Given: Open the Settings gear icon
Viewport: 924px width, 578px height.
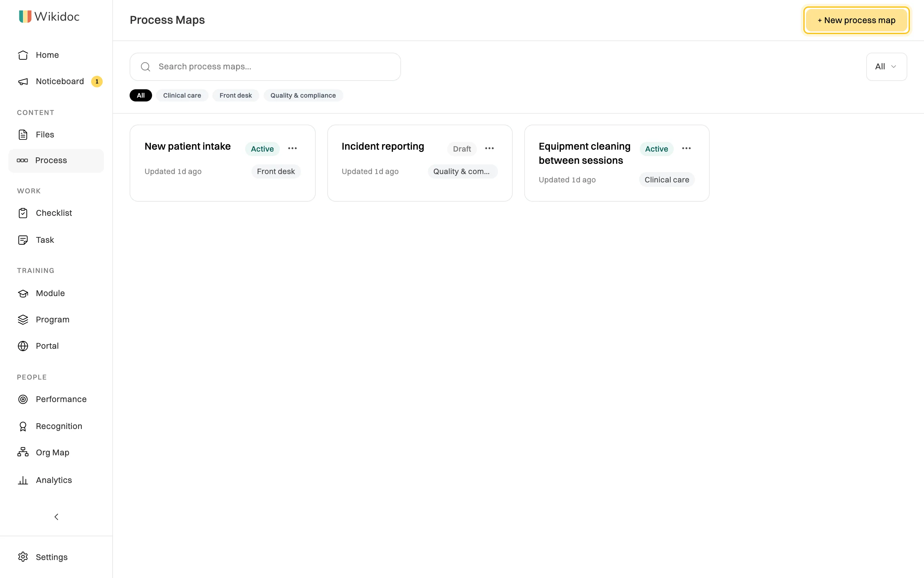Looking at the screenshot, I should pos(23,557).
